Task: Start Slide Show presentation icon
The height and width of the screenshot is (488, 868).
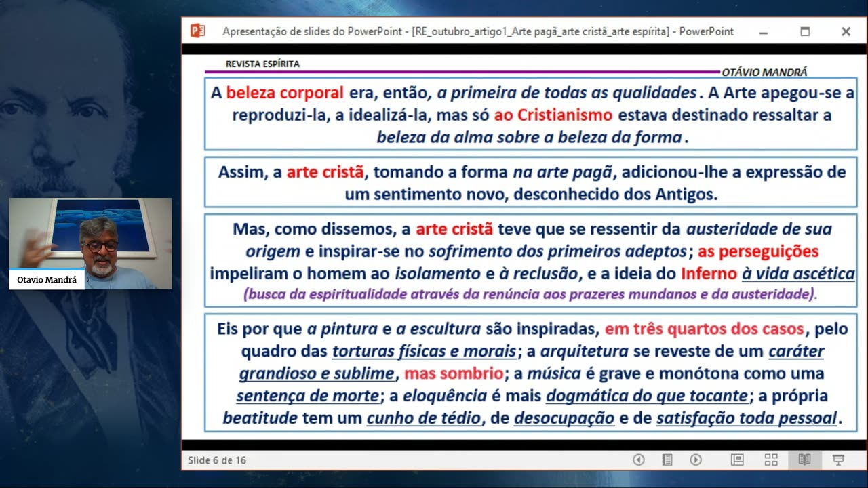Action: tap(838, 460)
